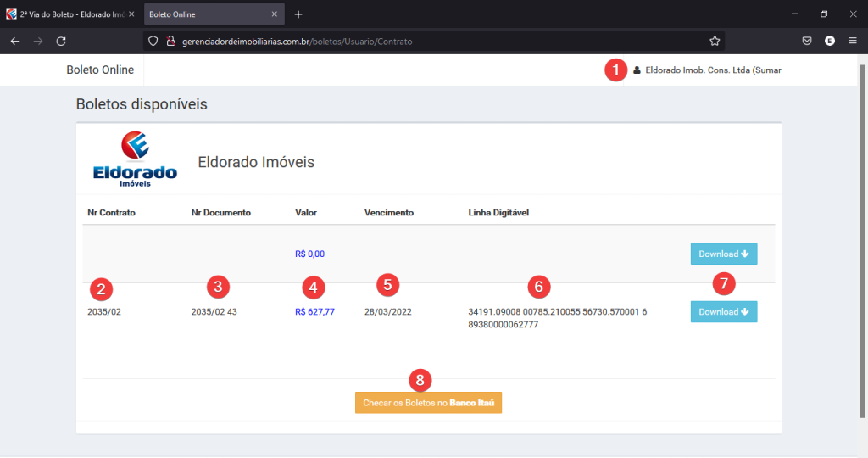The height and width of the screenshot is (458, 868).
Task: Click the browser forward arrow
Action: [37, 41]
